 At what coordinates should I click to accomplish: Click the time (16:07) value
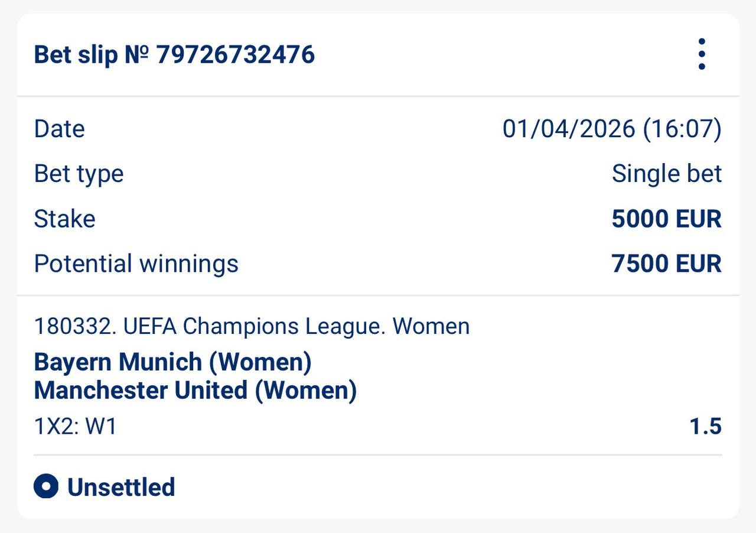click(682, 129)
